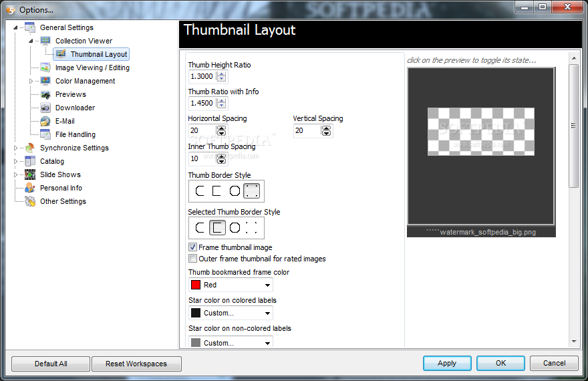The height and width of the screenshot is (381, 588).
Task: Choose rounded open Selected Thumb Border Style
Action: click(200, 228)
